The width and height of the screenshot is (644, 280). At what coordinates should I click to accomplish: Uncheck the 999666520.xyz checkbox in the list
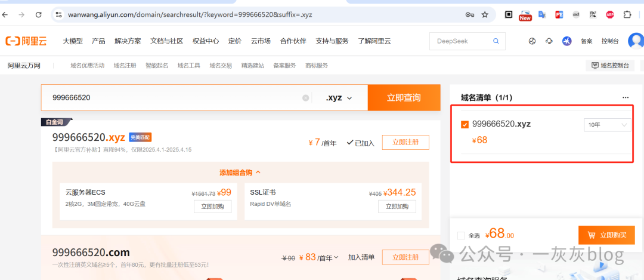click(465, 125)
